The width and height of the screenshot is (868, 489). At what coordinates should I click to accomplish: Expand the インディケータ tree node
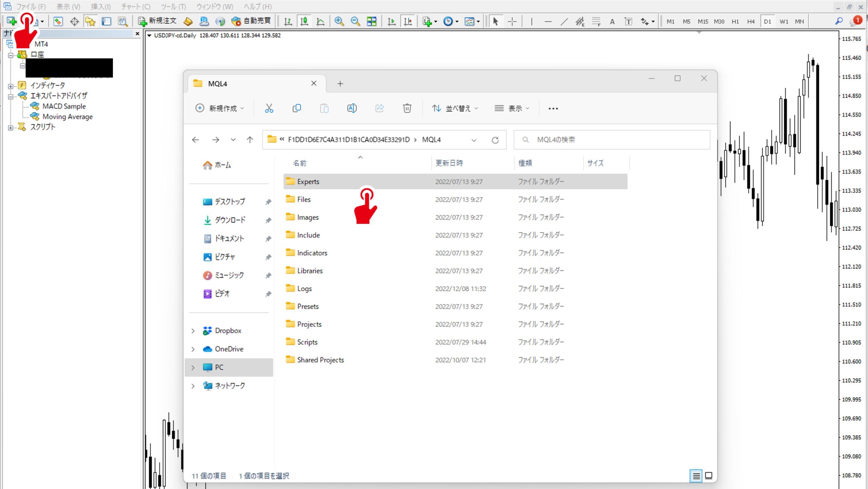(11, 86)
